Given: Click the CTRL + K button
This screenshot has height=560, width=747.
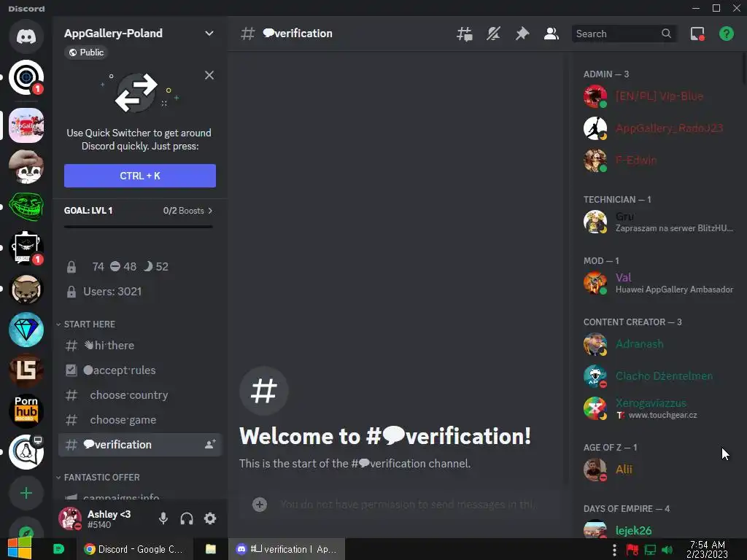Looking at the screenshot, I should 139,176.
